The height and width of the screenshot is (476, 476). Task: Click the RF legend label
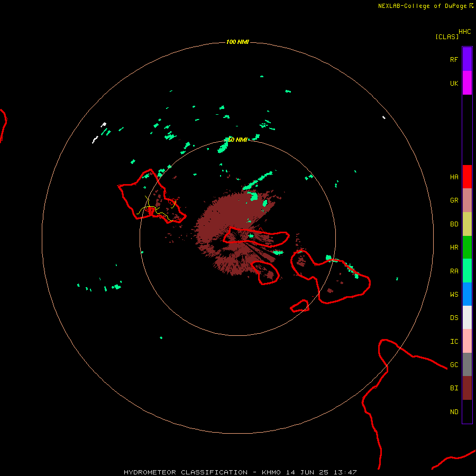point(454,60)
